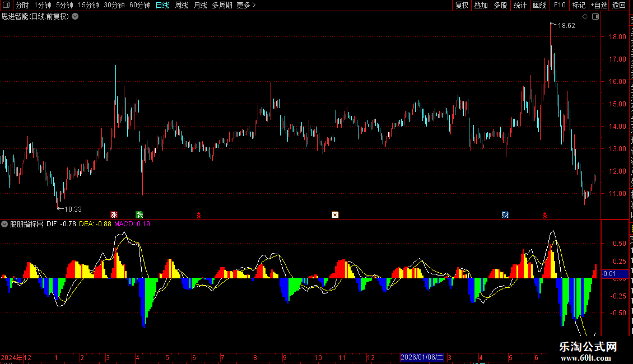Click the 18.62 high price label
Image resolution: width=633 pixels, height=364 pixels.
(566, 26)
